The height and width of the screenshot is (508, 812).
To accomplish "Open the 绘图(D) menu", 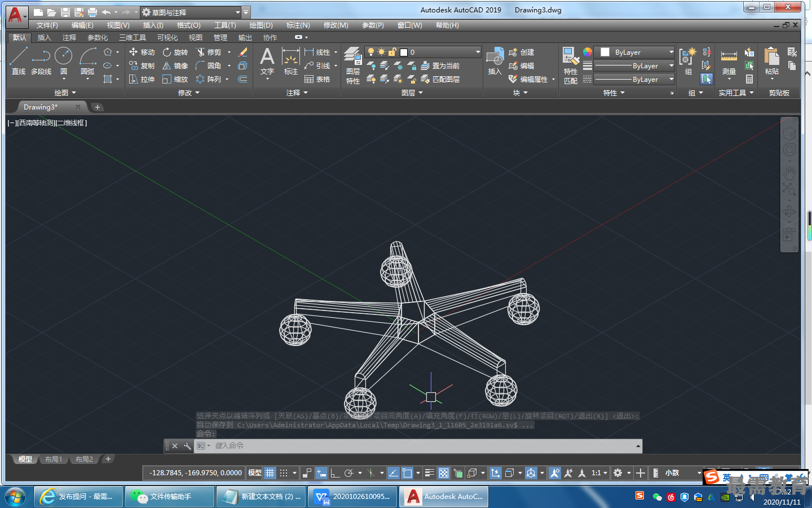I will coord(261,25).
